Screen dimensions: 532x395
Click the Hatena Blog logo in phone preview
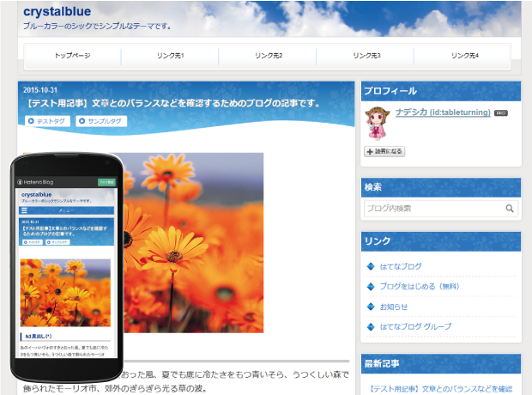pyautogui.click(x=35, y=182)
